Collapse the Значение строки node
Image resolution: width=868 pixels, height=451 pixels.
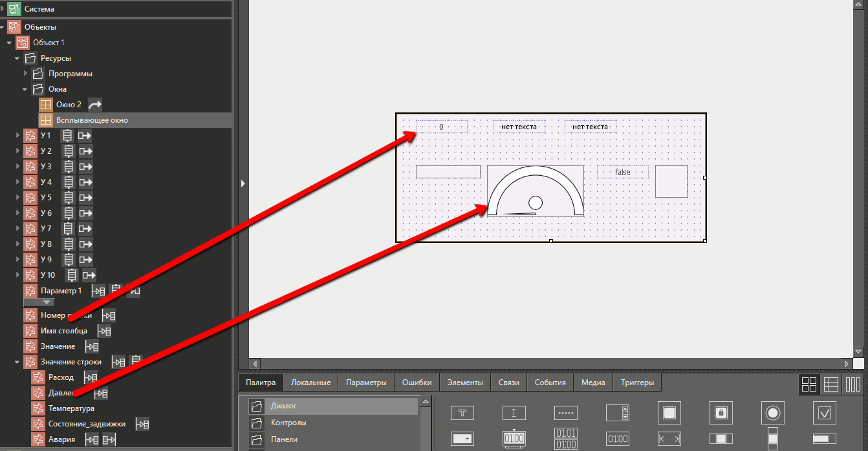[17, 362]
